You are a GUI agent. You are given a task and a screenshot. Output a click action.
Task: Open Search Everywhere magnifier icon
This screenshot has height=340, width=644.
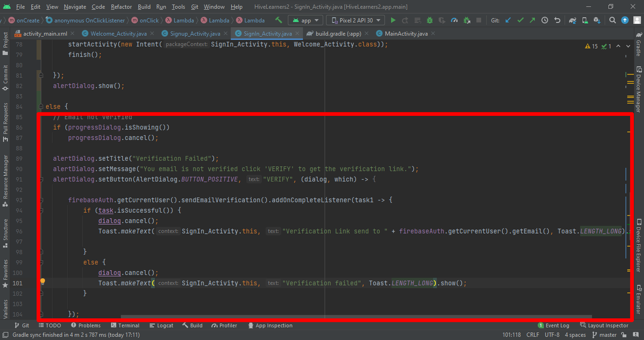(x=612, y=20)
